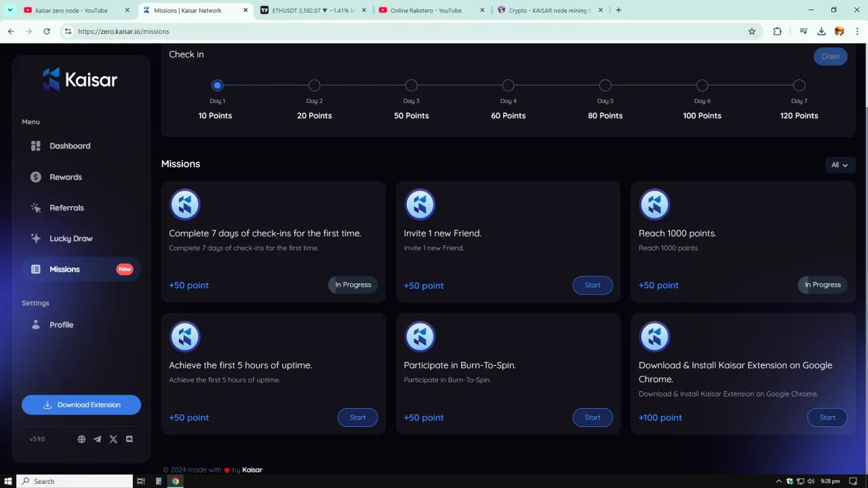
Task: Open Task View on the taskbar
Action: 141,481
